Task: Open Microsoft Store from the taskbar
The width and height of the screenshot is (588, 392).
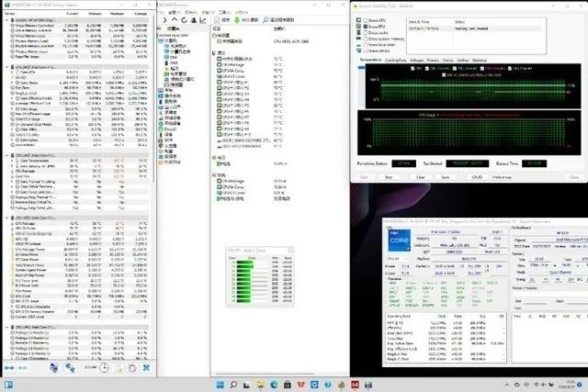Action: point(288,385)
